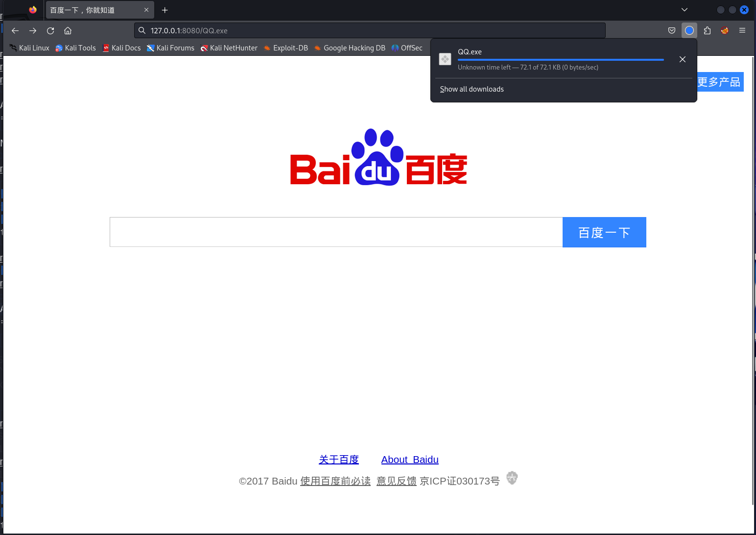Click the security shield icon in footer
This screenshot has width=756, height=535.
512,478
